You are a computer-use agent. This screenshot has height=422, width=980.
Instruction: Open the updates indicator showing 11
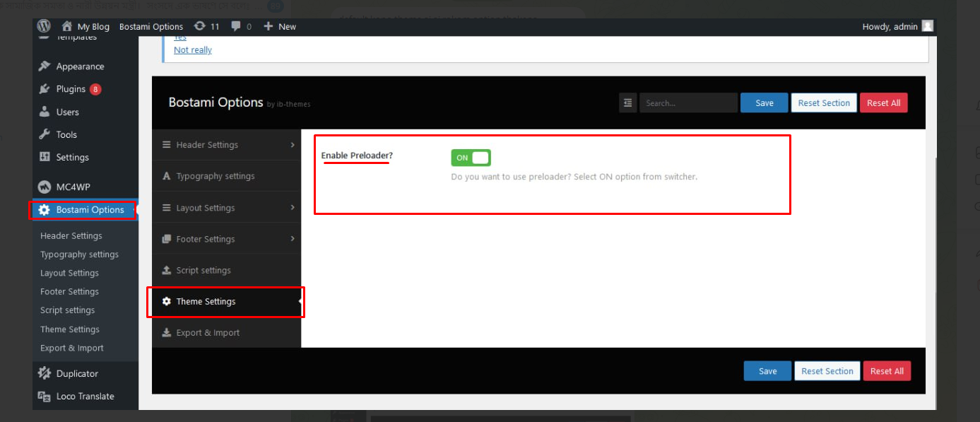[x=206, y=26]
